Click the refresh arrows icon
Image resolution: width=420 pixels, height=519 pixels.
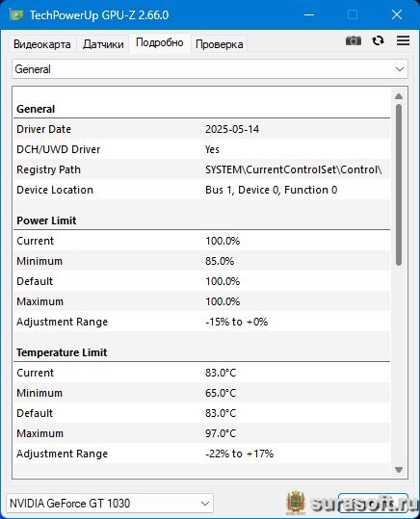tap(378, 40)
